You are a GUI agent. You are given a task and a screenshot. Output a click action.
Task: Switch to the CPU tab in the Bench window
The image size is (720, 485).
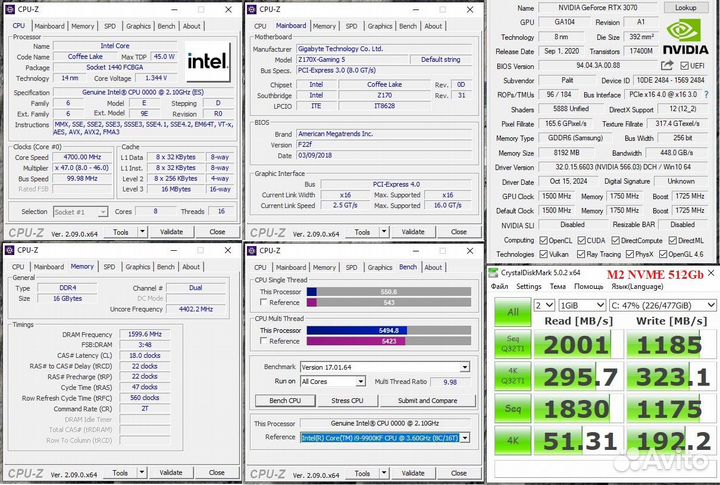click(260, 267)
